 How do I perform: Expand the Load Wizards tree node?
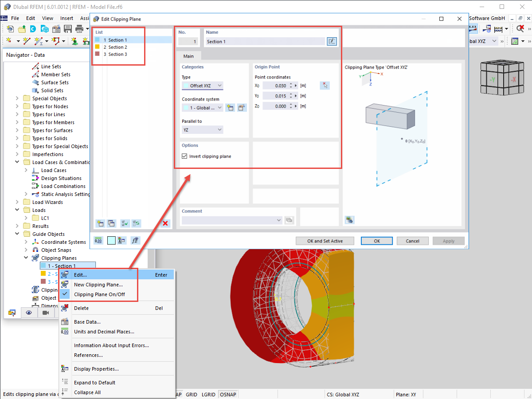(x=17, y=202)
